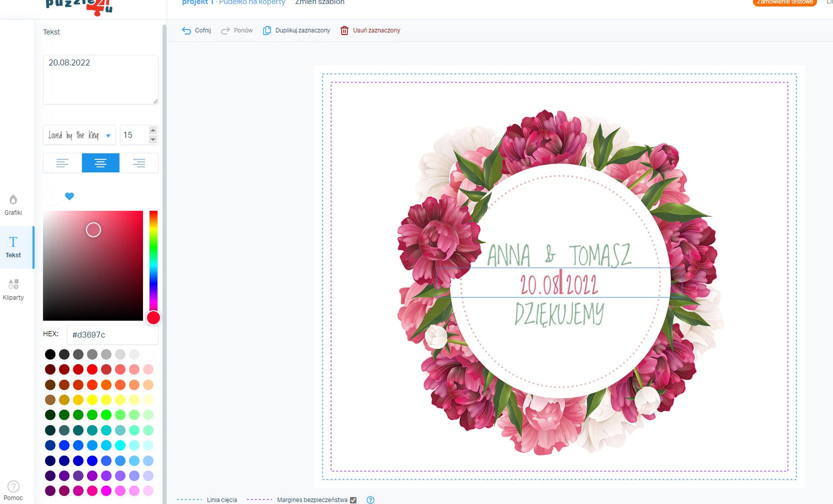Image resolution: width=833 pixels, height=504 pixels.
Task: Align text to the left
Action: click(62, 163)
